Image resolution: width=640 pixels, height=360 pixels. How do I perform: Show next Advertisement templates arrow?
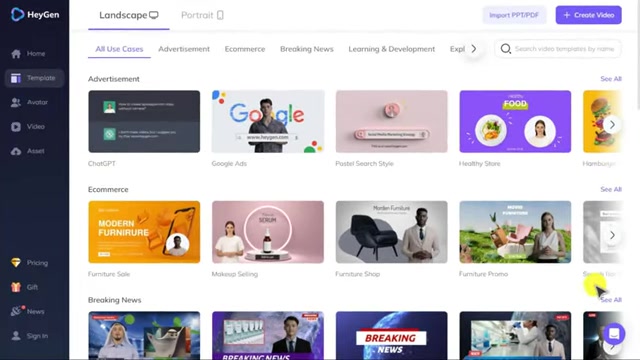612,124
